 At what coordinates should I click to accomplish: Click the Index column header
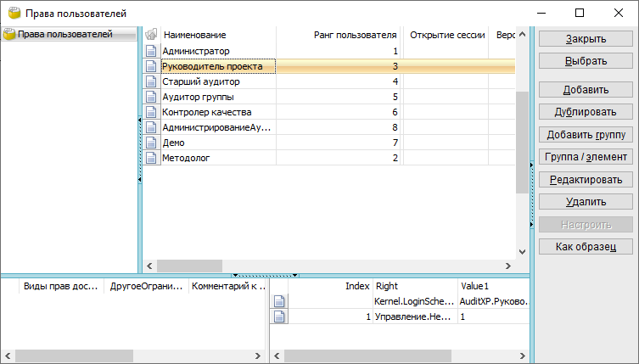click(x=330, y=286)
